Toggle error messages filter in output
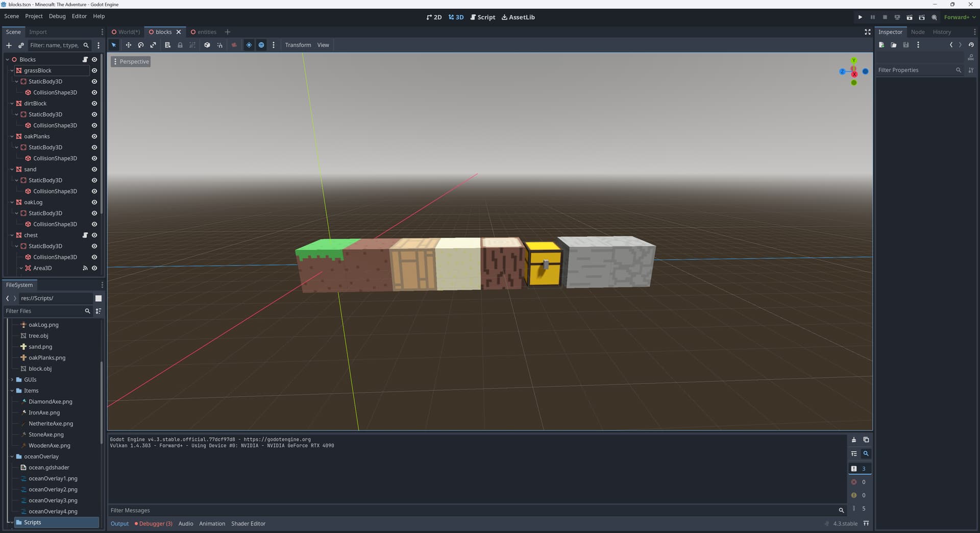The height and width of the screenshot is (533, 980). (x=859, y=482)
